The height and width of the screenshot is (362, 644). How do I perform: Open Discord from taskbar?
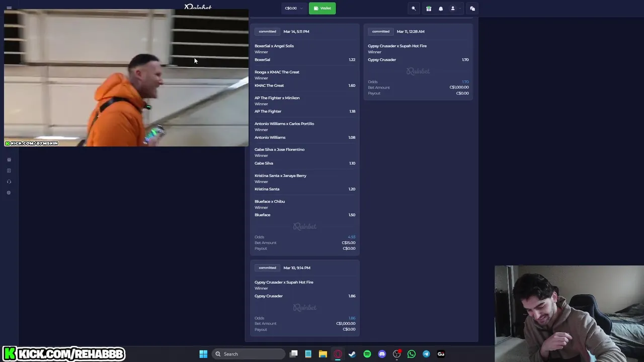382,354
